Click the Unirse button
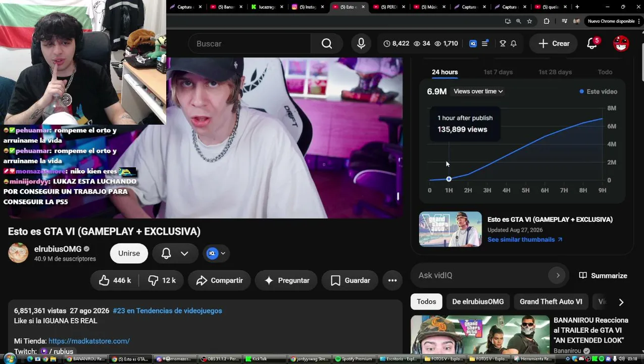Screen dimensions: 644x364 coord(129,253)
